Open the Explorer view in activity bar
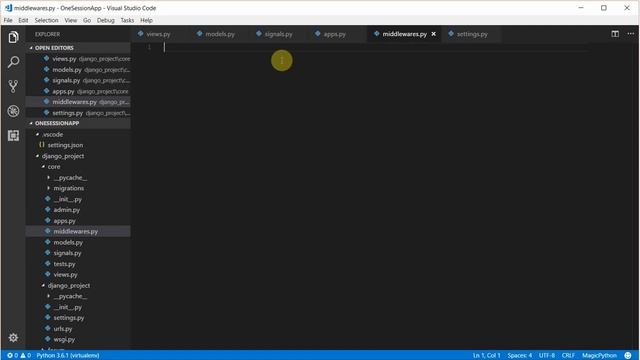Image resolution: width=640 pixels, height=360 pixels. pyautogui.click(x=13, y=37)
